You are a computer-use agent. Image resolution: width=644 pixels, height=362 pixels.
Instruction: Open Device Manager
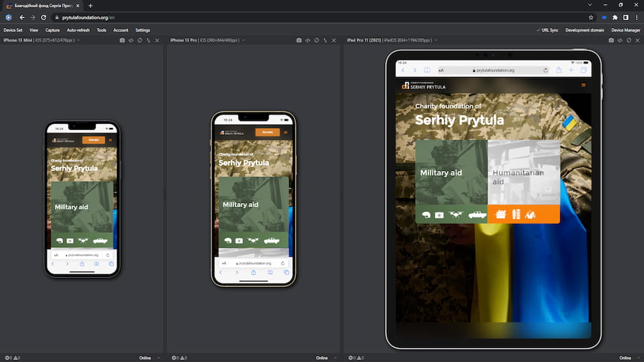(625, 30)
